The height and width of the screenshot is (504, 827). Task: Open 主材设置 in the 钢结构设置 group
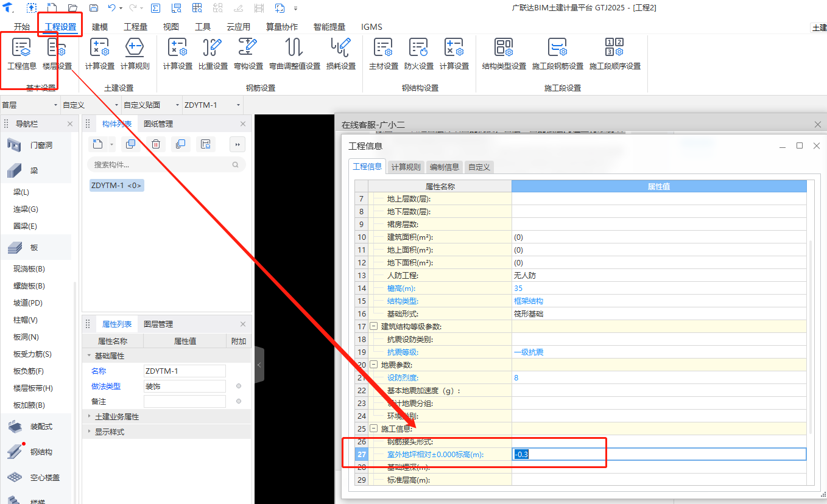click(384, 54)
